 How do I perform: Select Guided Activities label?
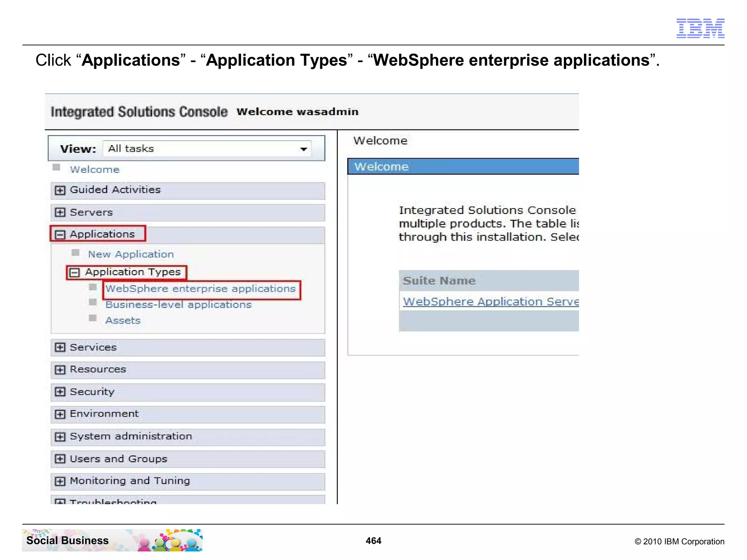[x=115, y=190]
